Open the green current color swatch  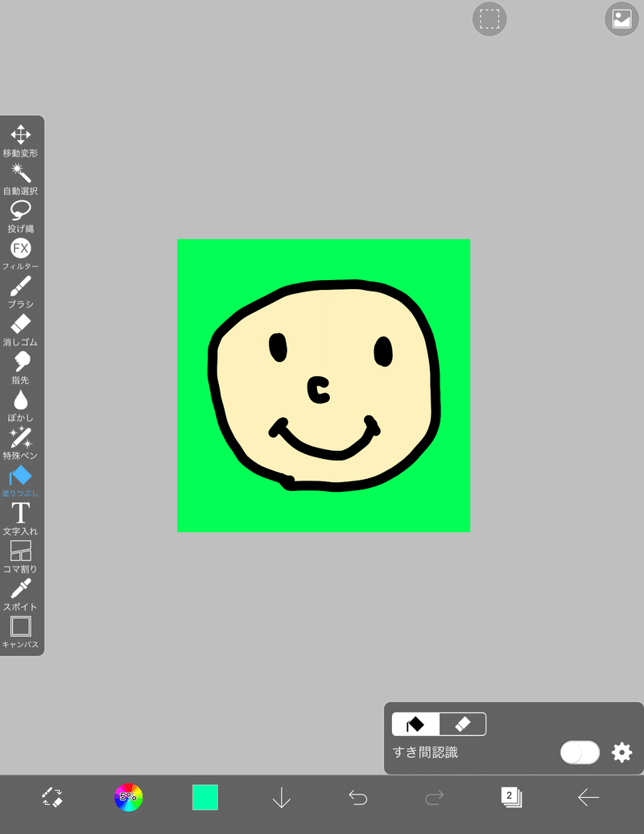(x=205, y=797)
